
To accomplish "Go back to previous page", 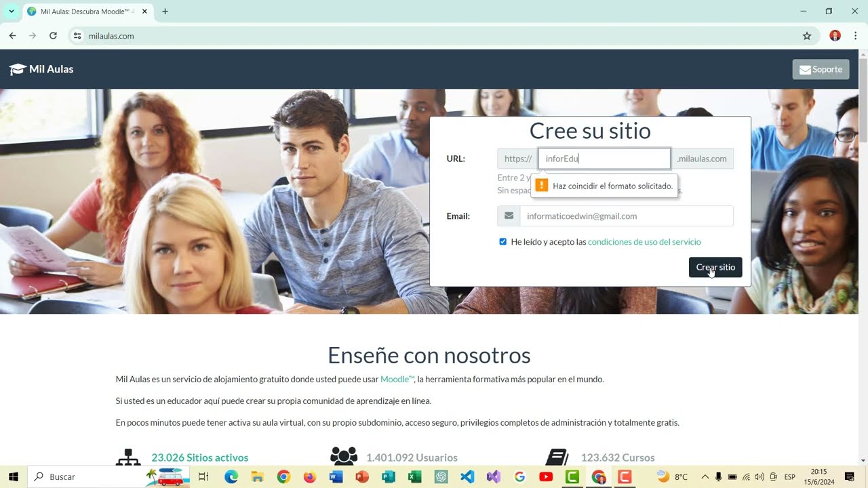I will [12, 36].
